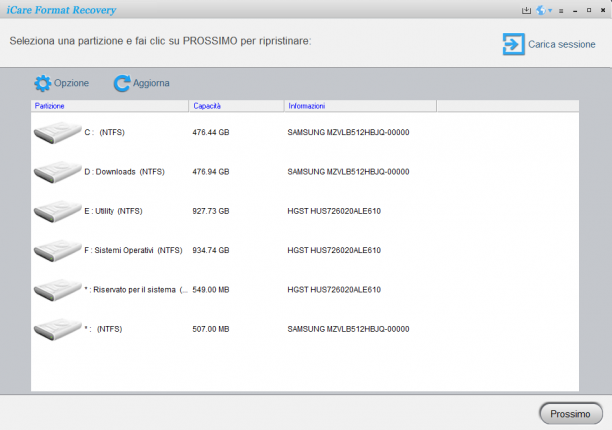Click the 507.00 MB capacity cell
This screenshot has height=430, width=612.
click(x=211, y=329)
